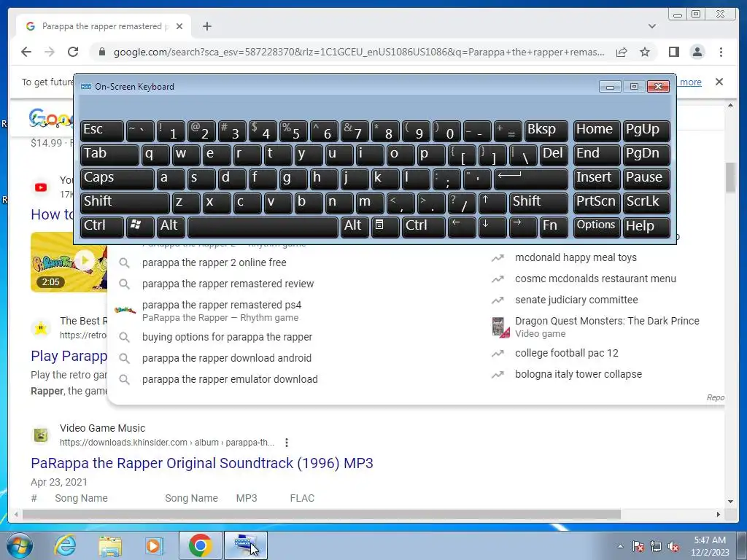
Task: Toggle the left Ctrl key
Action: click(x=102, y=227)
